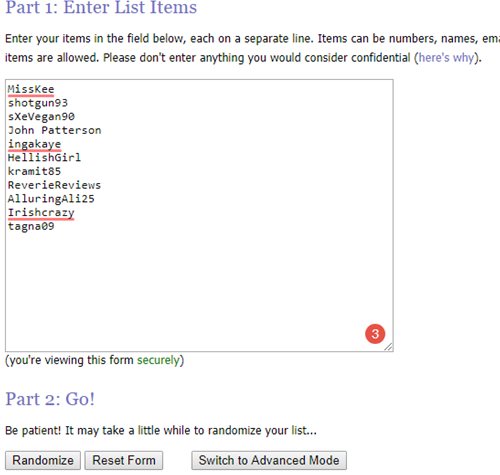This screenshot has height=475, width=500.
Task: Switch to Advanced Mode
Action: [269, 460]
